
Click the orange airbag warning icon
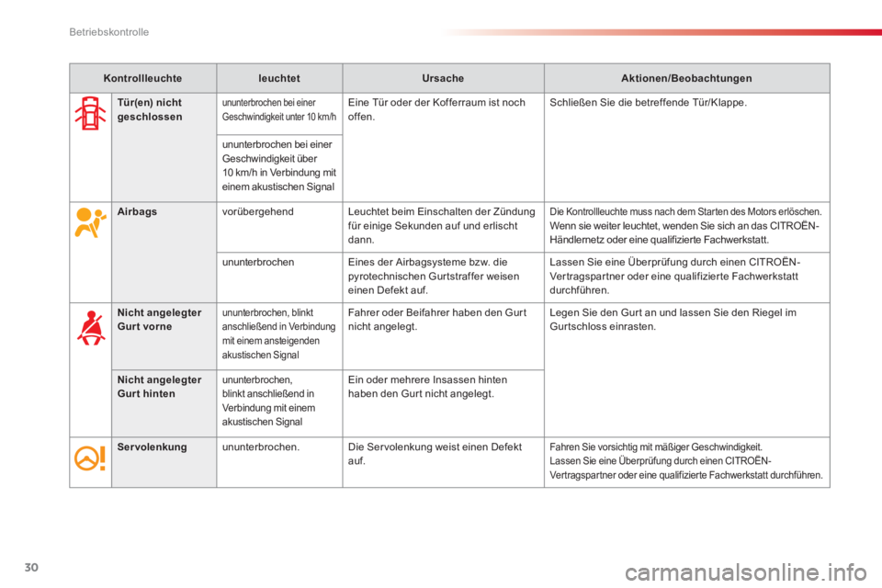coord(90,222)
